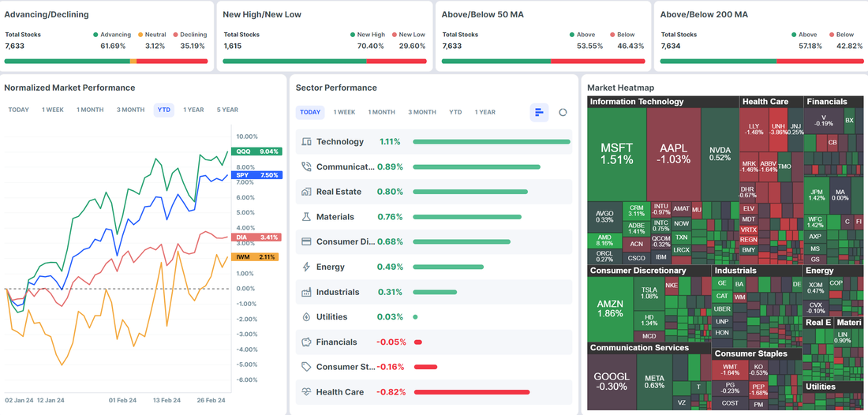
Task: Open the JPM 1.42% heatmap tile
Action: (817, 195)
